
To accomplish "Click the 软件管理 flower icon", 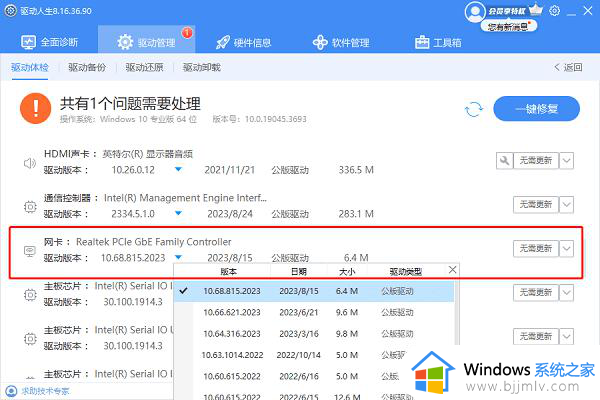I will click(x=320, y=42).
